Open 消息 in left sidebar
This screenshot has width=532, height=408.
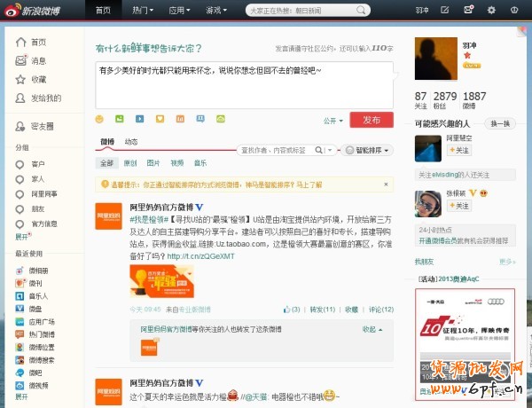pos(31,61)
